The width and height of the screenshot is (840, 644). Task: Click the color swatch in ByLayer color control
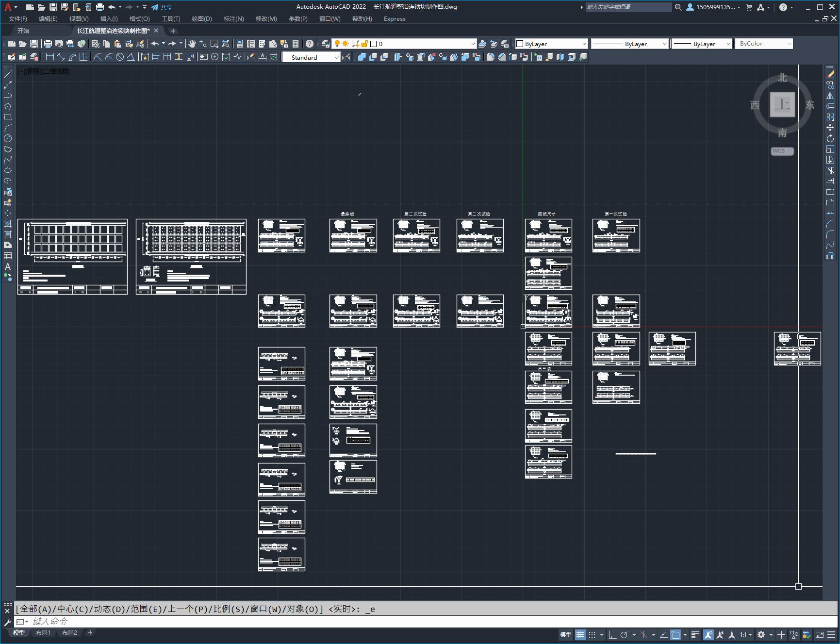pyautogui.click(x=520, y=44)
